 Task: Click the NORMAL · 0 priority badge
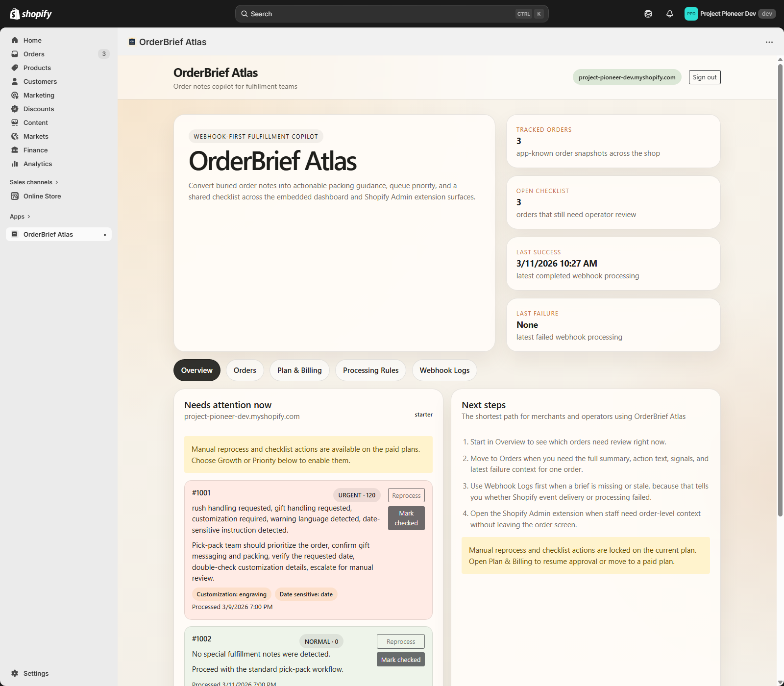pos(321,641)
